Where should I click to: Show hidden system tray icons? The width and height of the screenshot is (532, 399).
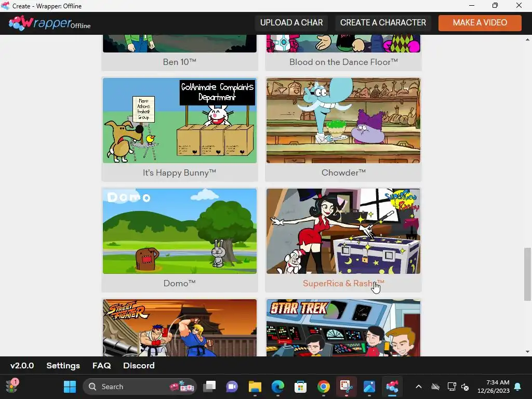point(419,387)
